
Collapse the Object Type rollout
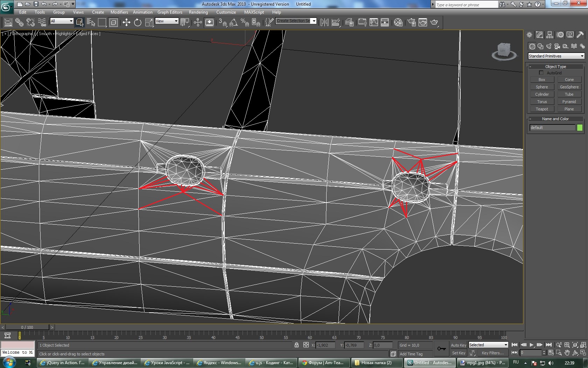555,67
